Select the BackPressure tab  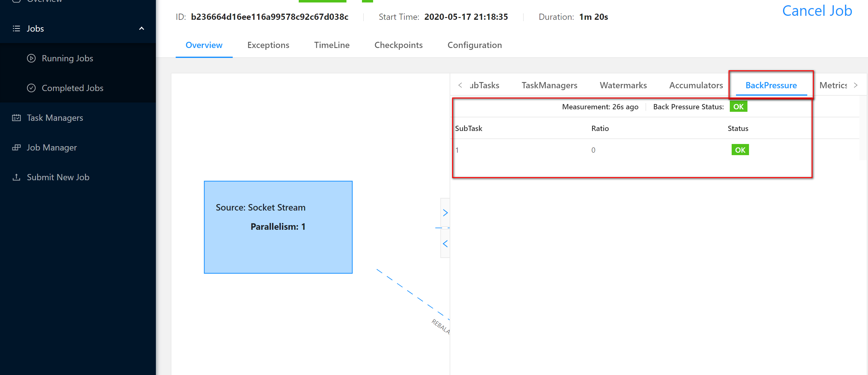pos(771,85)
